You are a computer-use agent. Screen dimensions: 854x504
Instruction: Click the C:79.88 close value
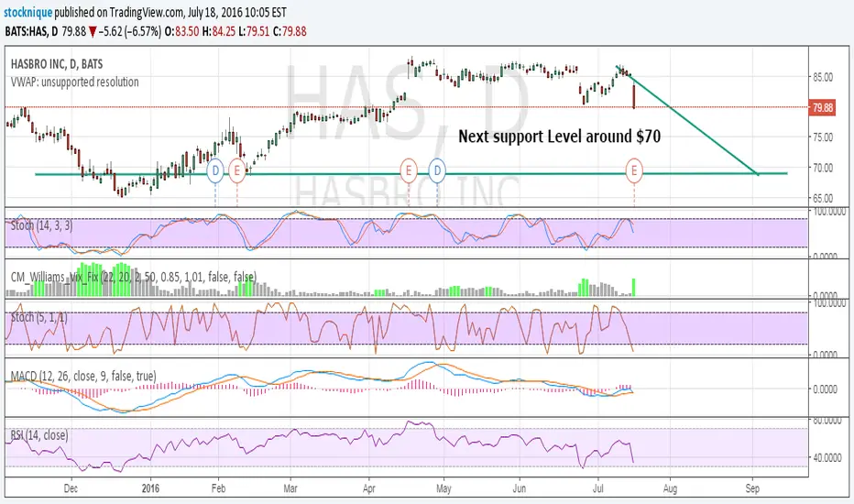(290, 31)
